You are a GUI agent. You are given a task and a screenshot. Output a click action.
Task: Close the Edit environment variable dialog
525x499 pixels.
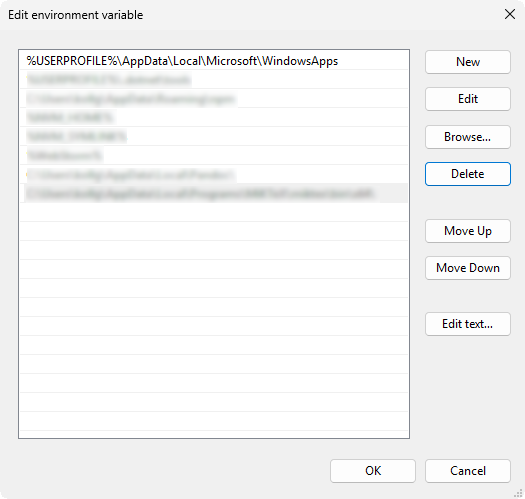coord(510,14)
